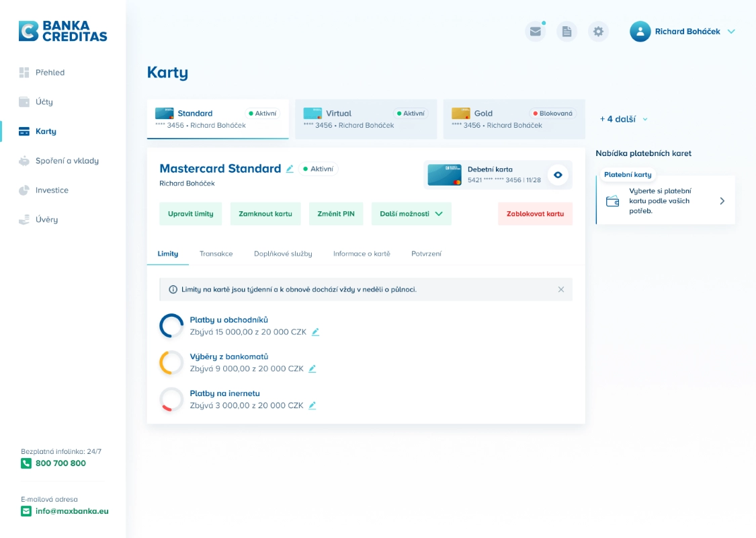Open settings gear icon

[598, 32]
